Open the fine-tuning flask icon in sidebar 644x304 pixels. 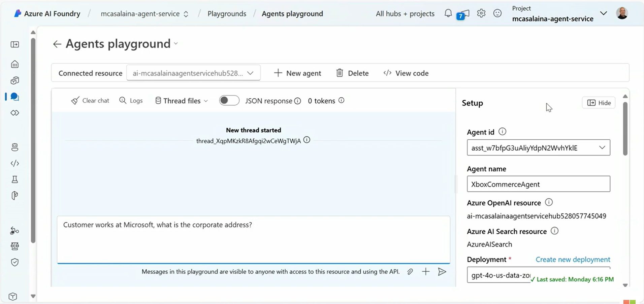15,179
